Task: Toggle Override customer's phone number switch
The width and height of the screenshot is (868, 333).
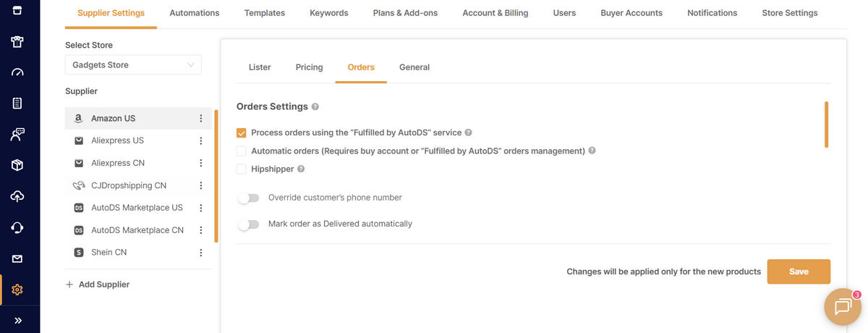Action: click(x=248, y=198)
